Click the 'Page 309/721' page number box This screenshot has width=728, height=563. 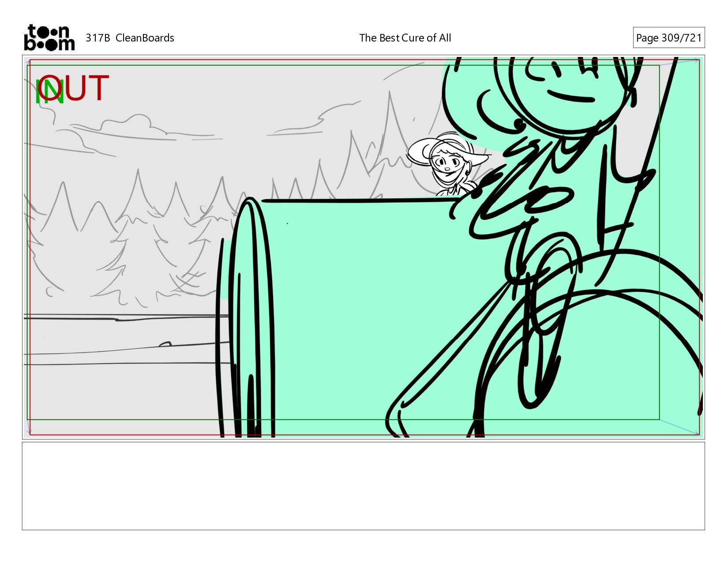point(668,38)
